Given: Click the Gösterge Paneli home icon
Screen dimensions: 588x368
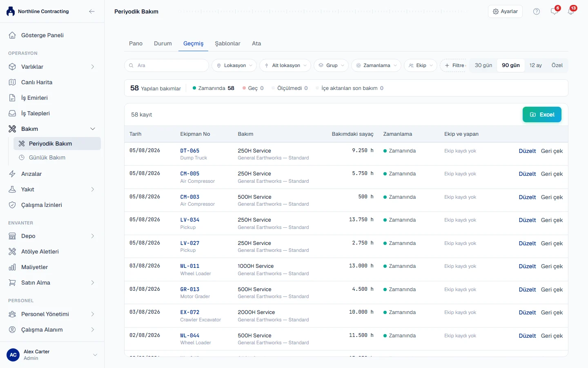Looking at the screenshot, I should 12,35.
